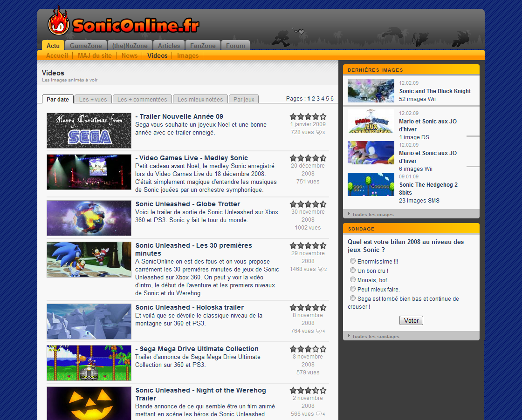Submit poll with the Voter button
This screenshot has width=522, height=420.
coord(411,320)
